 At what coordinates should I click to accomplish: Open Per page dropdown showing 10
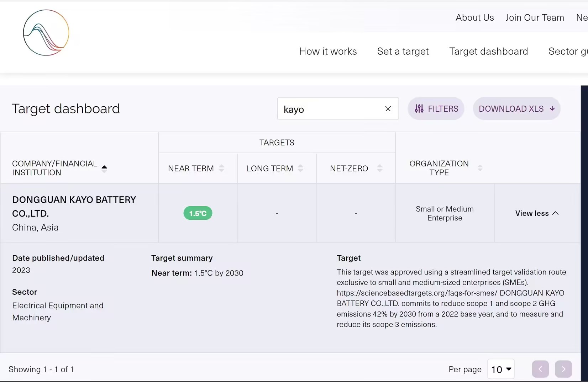(x=501, y=369)
